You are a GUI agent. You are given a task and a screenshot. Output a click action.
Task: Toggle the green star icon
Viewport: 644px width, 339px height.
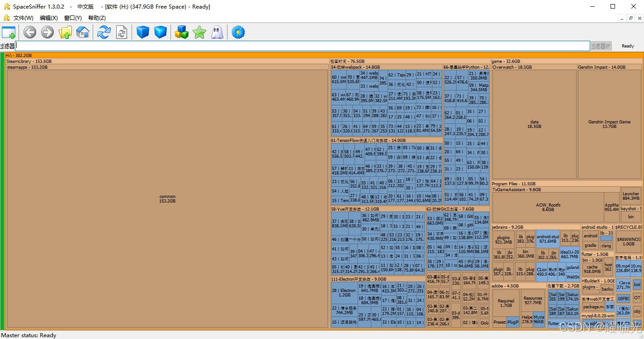199,32
